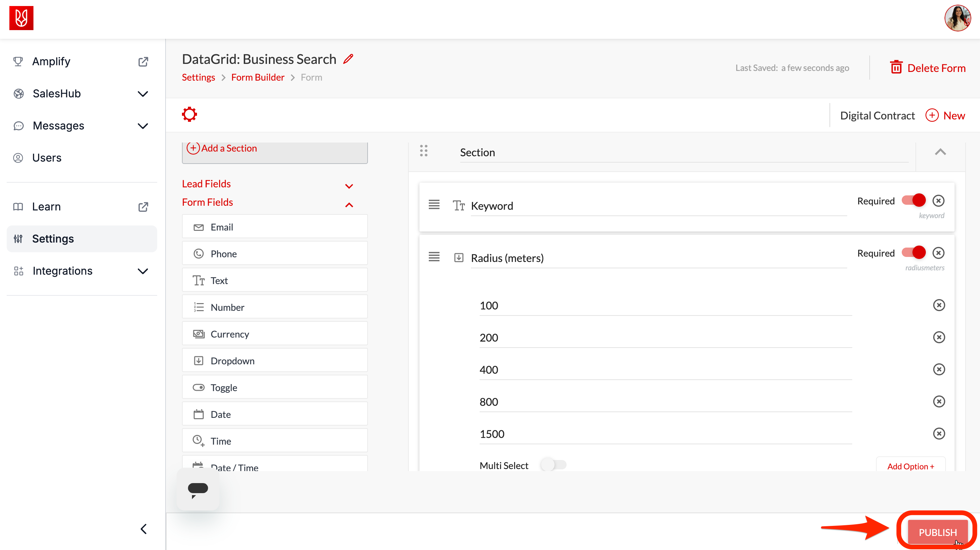Enable the Multi Select toggle
The height and width of the screenshot is (550, 980).
554,465
